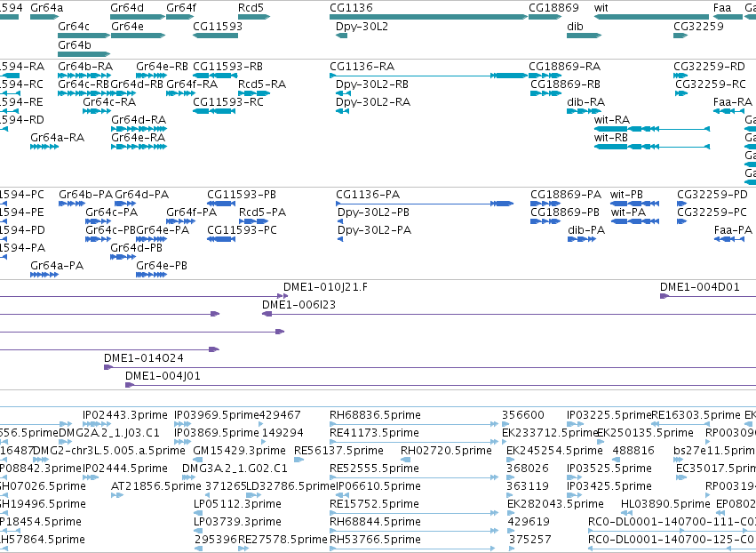Image resolution: width=756 pixels, height=553 pixels.
Task: Select the Dpy-30L2-RB transcript label
Action: click(x=372, y=84)
